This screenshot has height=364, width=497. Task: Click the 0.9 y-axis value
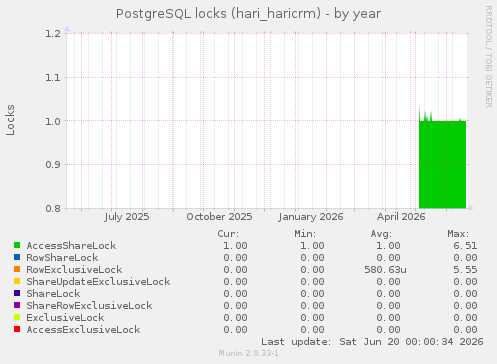click(x=53, y=165)
